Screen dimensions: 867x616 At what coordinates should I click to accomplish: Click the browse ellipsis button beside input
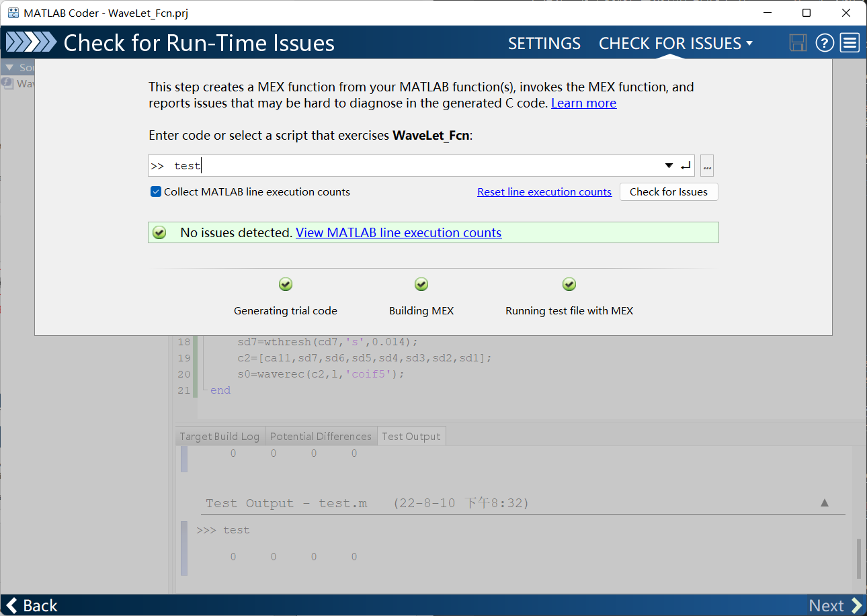coord(707,166)
